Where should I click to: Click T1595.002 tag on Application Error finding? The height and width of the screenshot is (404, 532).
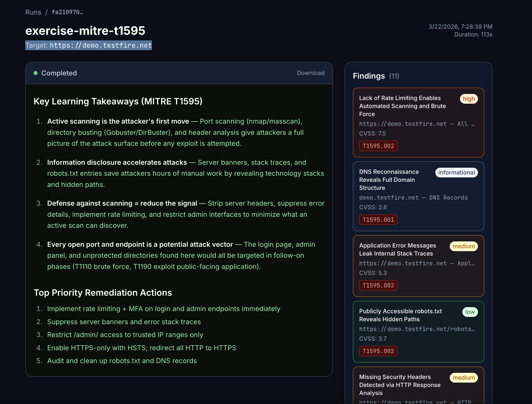(x=378, y=285)
